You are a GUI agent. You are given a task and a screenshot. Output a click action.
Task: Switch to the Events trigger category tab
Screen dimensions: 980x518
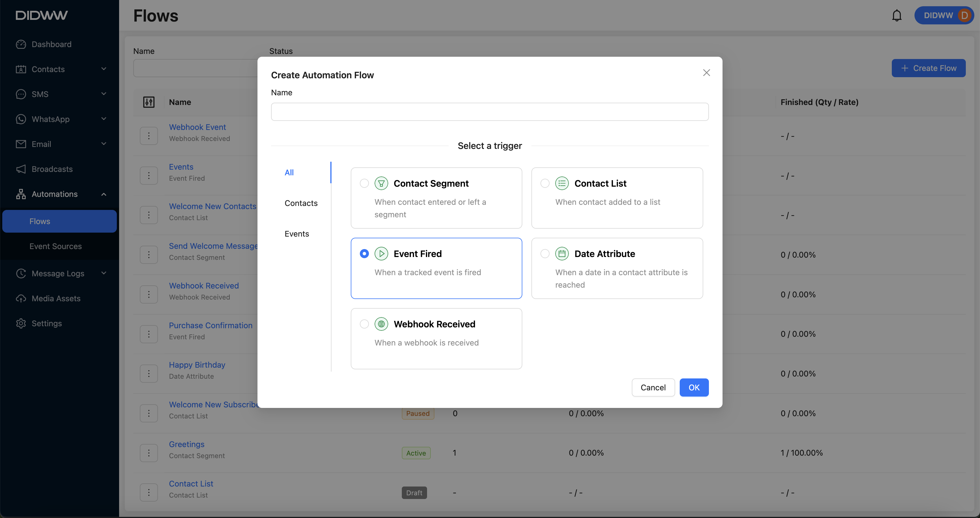coord(297,234)
